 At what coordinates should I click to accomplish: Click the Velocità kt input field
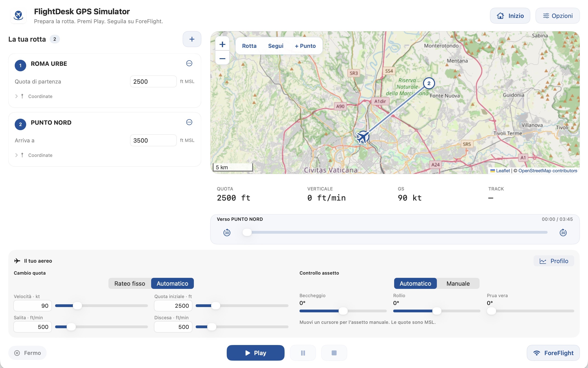pyautogui.click(x=33, y=306)
